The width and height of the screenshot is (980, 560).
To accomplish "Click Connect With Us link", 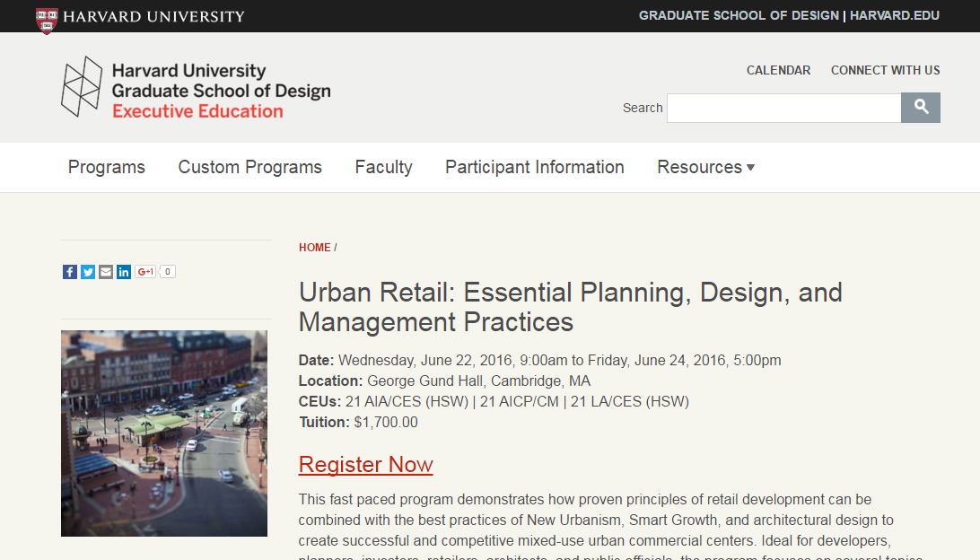I will [x=886, y=70].
